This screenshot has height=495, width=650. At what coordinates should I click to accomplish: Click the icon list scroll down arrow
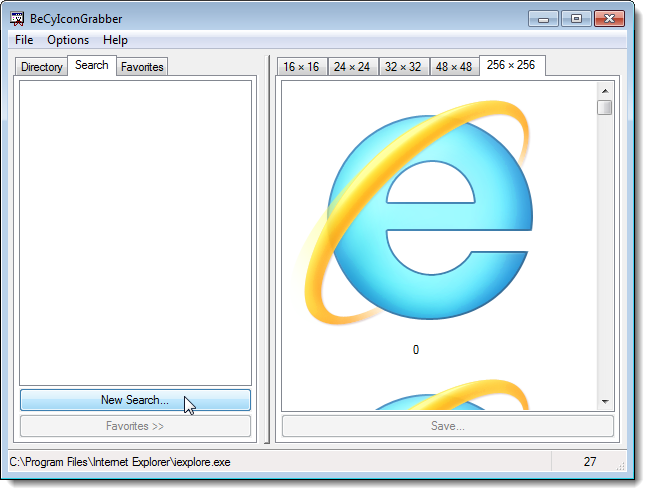(x=605, y=401)
